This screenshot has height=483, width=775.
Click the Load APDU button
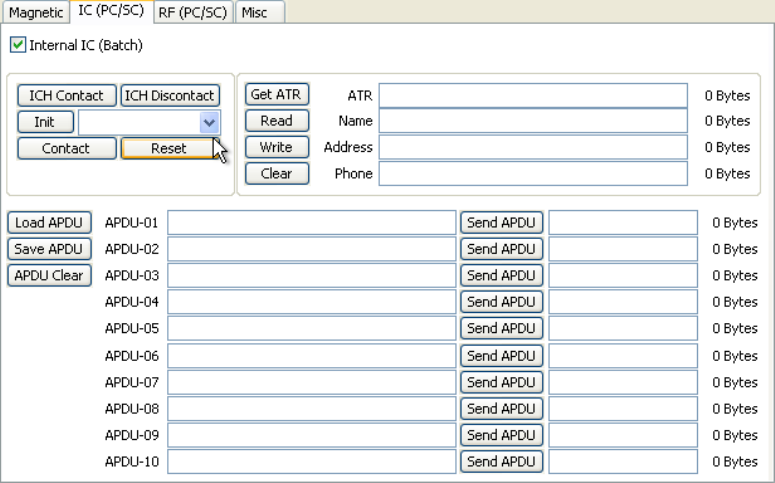pos(49,222)
